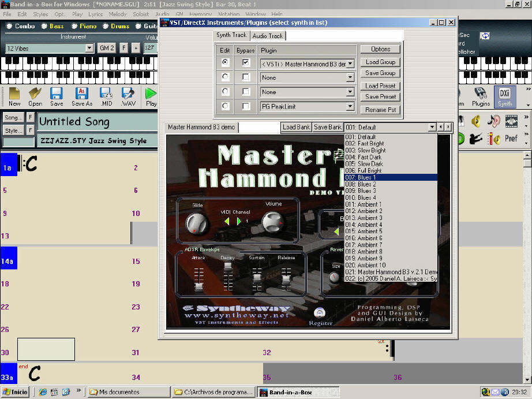
Task: Select Combo track radio button
Action: pyautogui.click(x=9, y=26)
